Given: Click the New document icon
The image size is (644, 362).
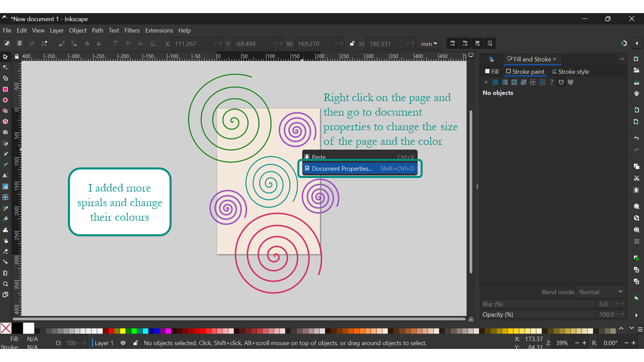Looking at the screenshot, I should tap(636, 59).
